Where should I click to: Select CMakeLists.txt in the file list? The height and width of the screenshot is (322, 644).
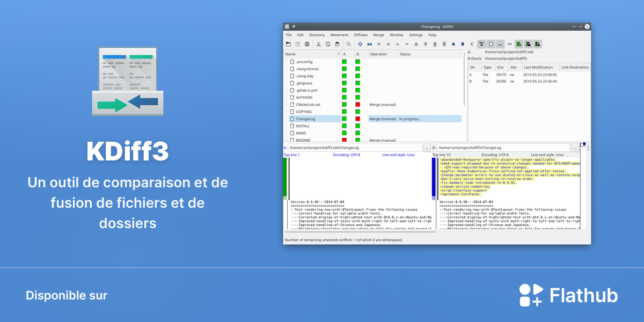(x=308, y=105)
